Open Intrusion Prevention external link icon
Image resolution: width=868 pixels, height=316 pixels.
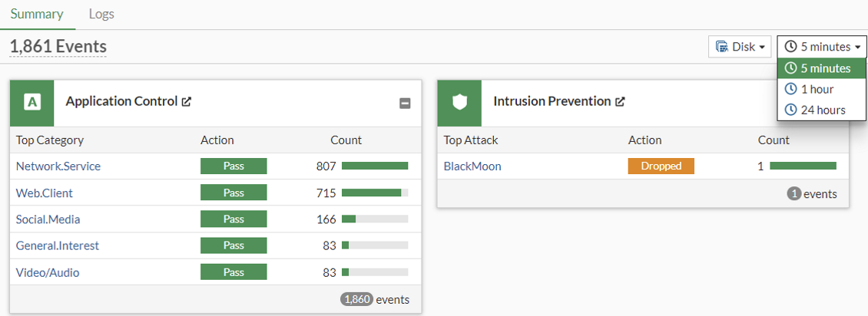(620, 101)
